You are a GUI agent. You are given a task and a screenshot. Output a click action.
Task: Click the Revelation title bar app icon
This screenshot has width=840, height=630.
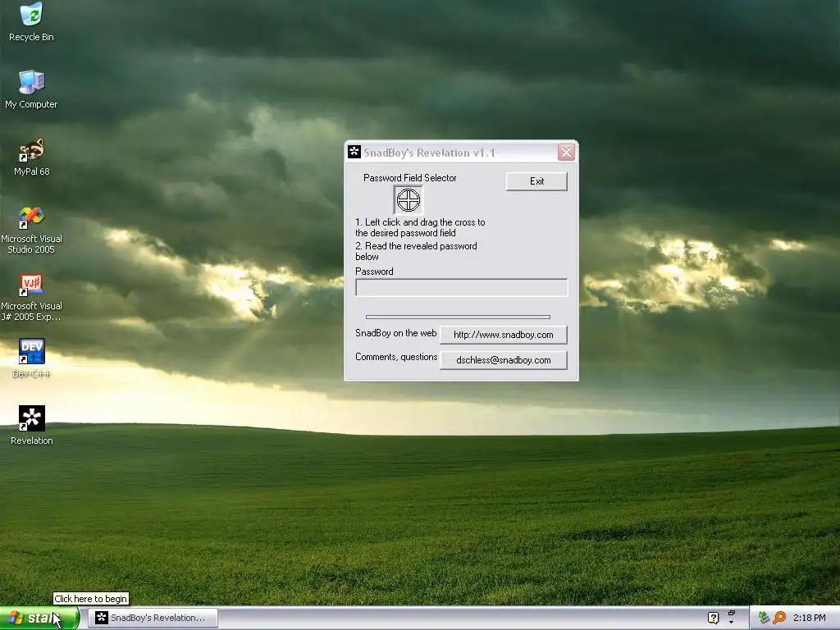tap(354, 152)
